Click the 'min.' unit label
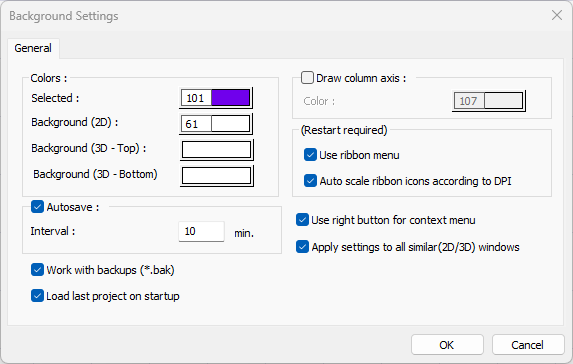 (x=244, y=233)
